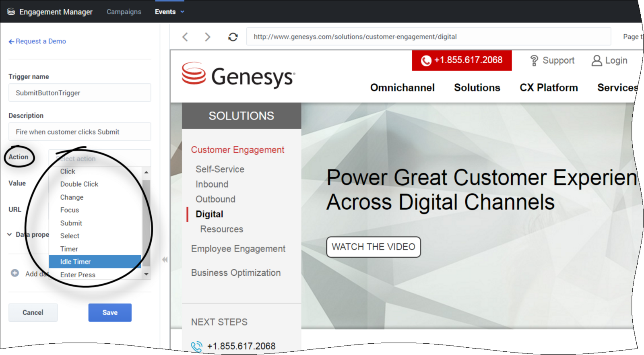Screen dimensions: 644x355
Task: Open Employee Engagement sidebar link
Action: [238, 249]
